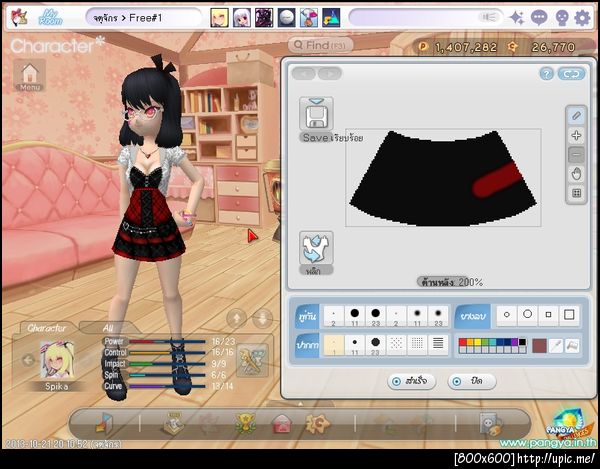
Task: Click the Save floppy disk icon
Action: coord(316,114)
